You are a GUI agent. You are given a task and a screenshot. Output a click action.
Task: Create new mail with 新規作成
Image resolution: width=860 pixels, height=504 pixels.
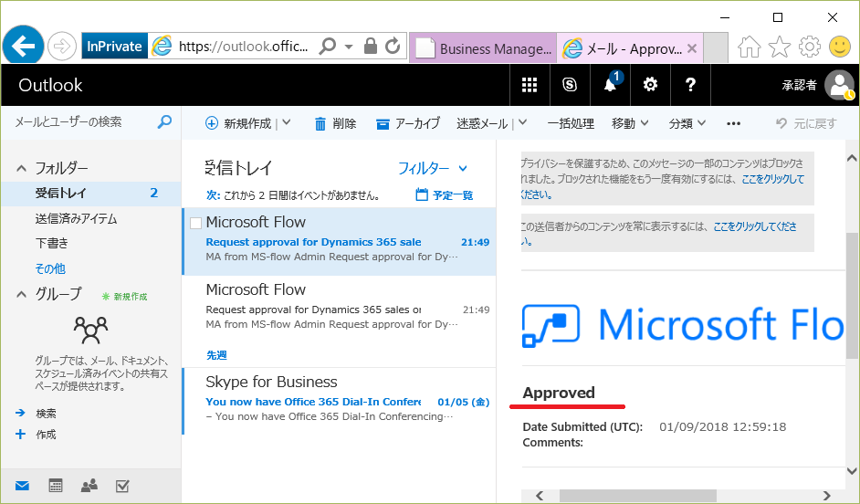point(238,123)
